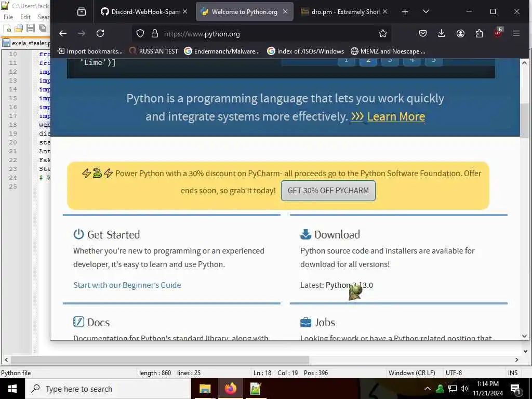Reload the python.org page
532x399 pixels.
100,33
